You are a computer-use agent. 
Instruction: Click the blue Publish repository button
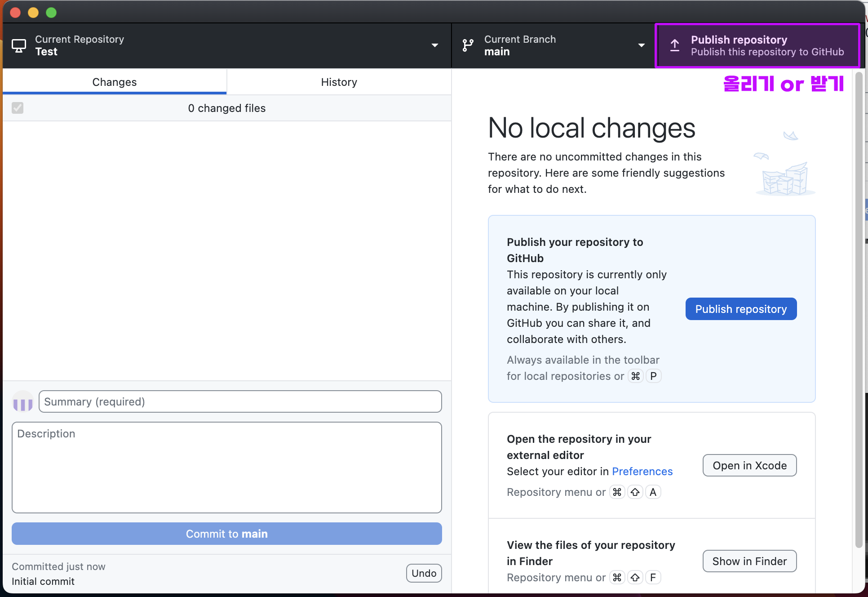coord(741,309)
